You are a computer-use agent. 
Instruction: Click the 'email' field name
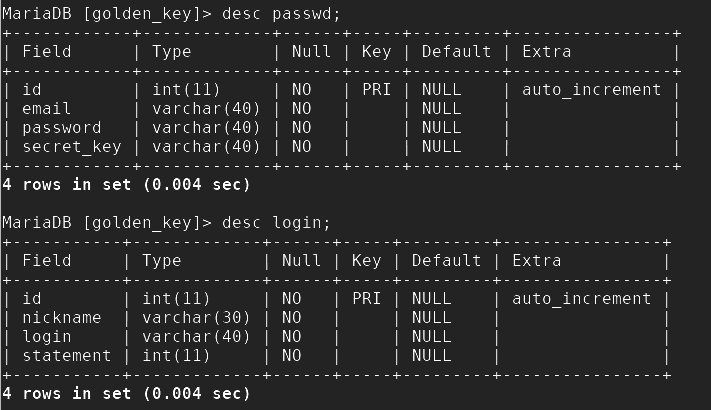(x=46, y=108)
